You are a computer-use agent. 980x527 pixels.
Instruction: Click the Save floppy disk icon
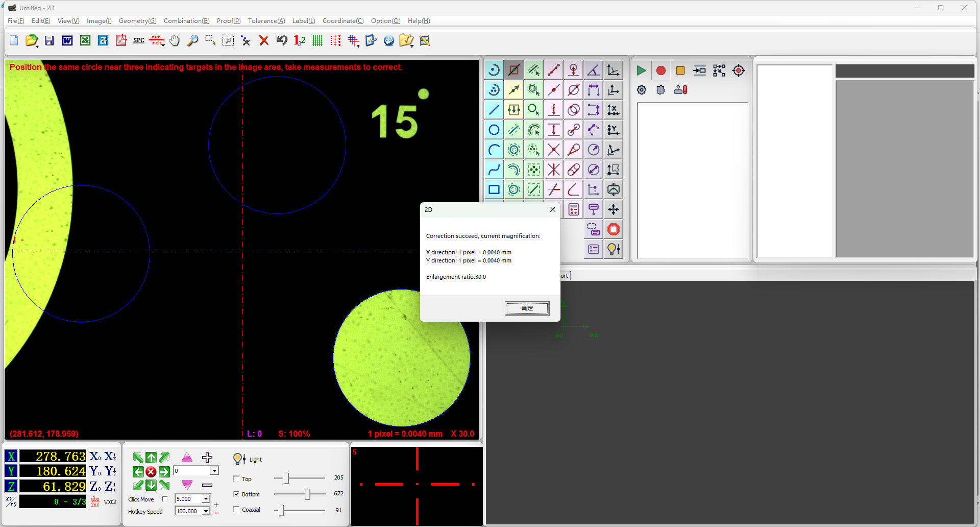point(50,41)
